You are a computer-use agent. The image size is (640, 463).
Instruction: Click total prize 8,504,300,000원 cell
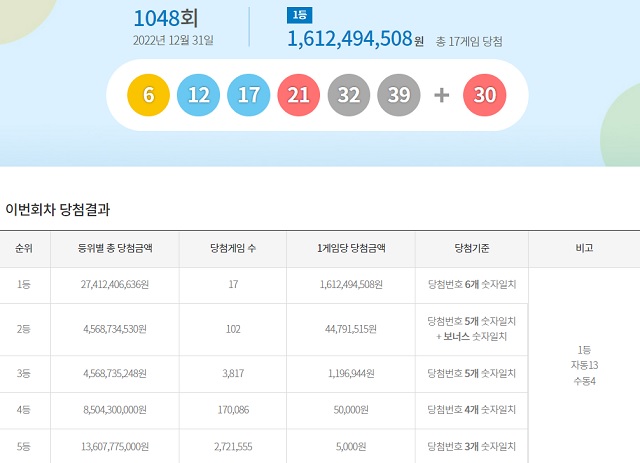click(x=115, y=410)
